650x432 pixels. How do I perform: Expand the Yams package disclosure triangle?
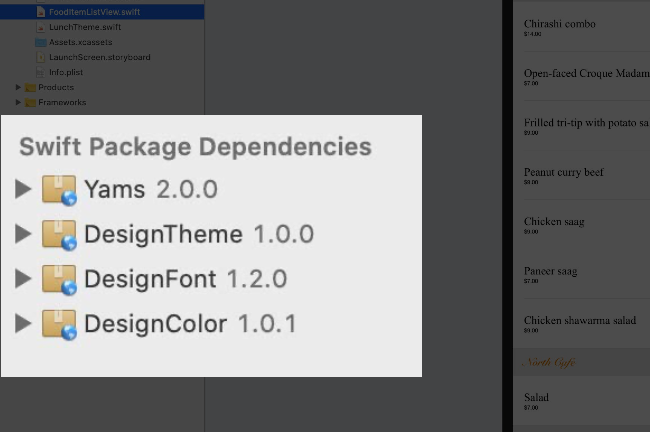23,189
